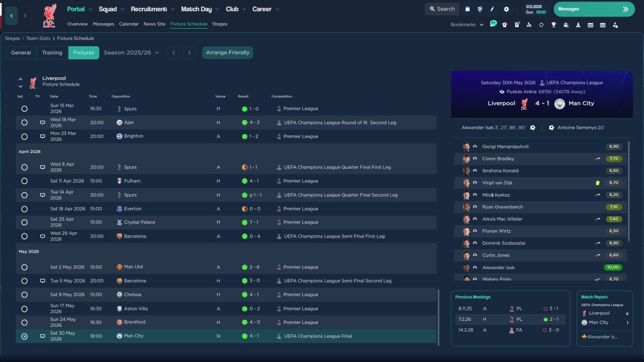Select the radio button for the Everton fixture
This screenshot has height=362, width=644.
tap(25, 209)
